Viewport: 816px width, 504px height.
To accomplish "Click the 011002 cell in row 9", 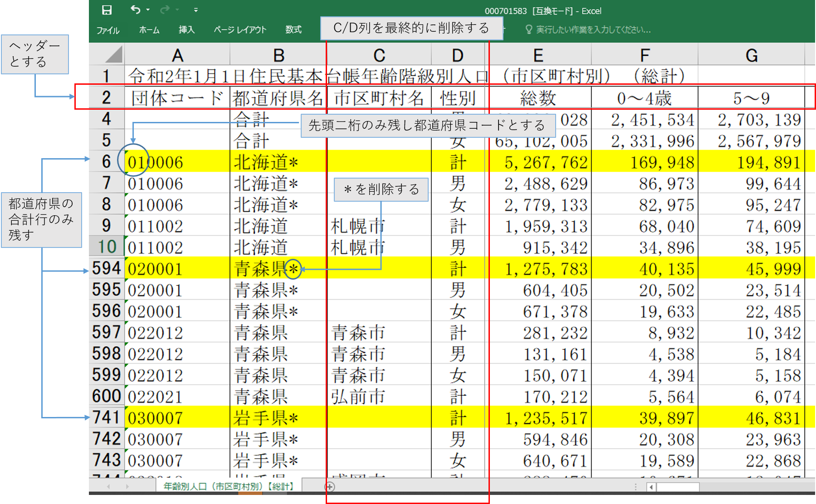I will 177,226.
